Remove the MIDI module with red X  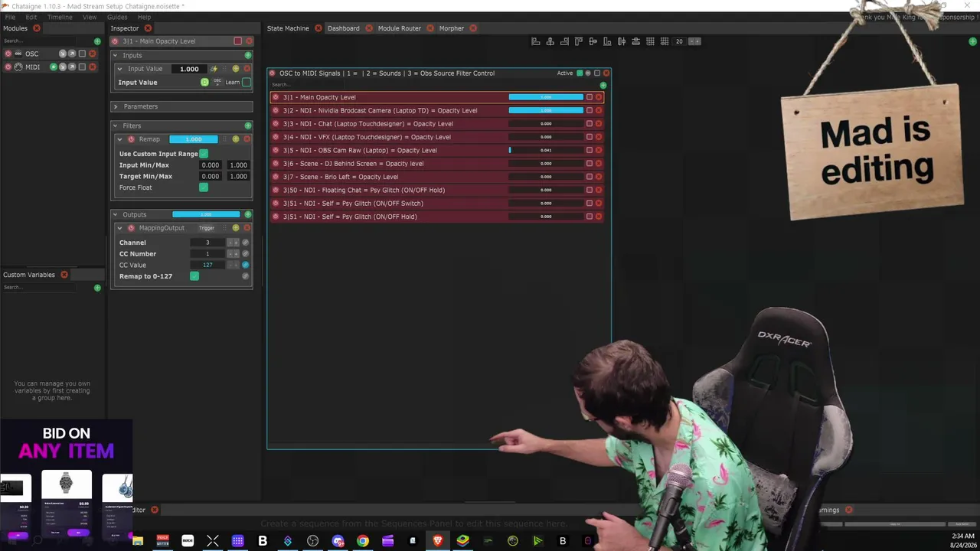pos(93,67)
